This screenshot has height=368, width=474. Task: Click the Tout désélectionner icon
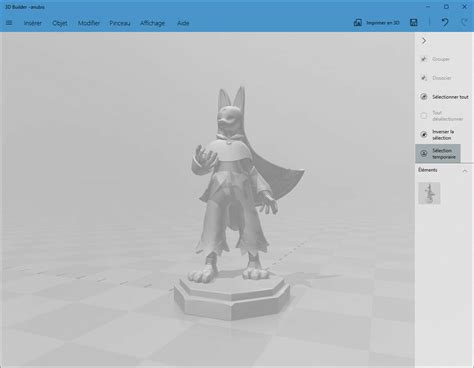[424, 116]
